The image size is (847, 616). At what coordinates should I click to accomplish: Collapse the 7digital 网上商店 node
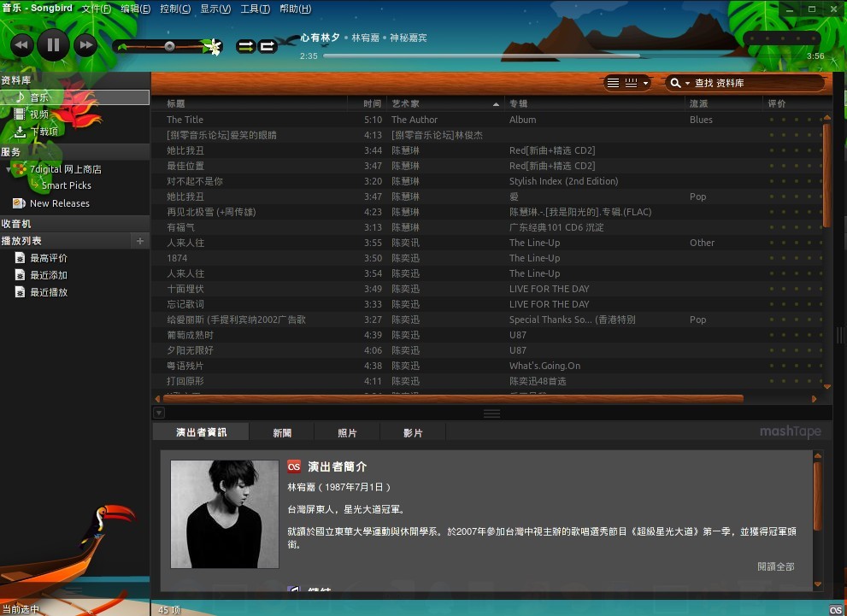pos(8,169)
